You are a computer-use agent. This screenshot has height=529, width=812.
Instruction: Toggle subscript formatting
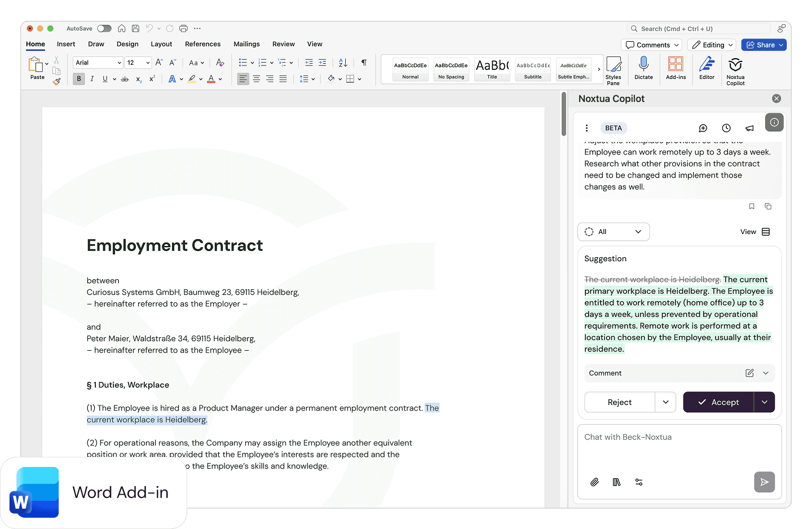click(x=139, y=80)
